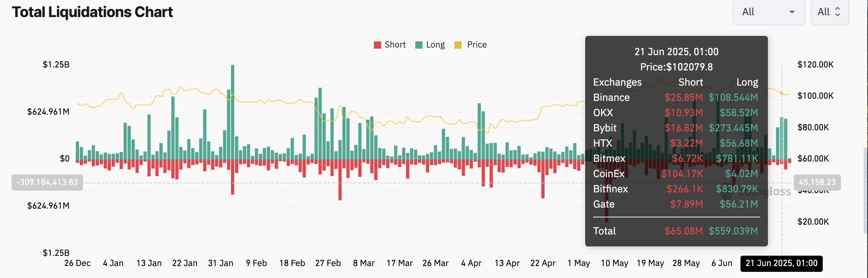This screenshot has height=278, width=868.
Task: Click the 21 Jun 2025, 01:00 axis label
Action: tap(781, 263)
